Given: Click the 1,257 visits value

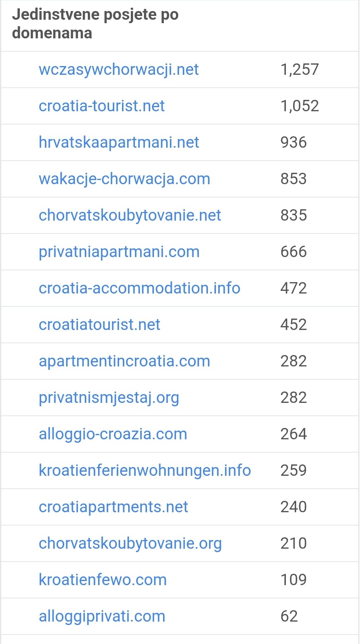Looking at the screenshot, I should pyautogui.click(x=300, y=69).
